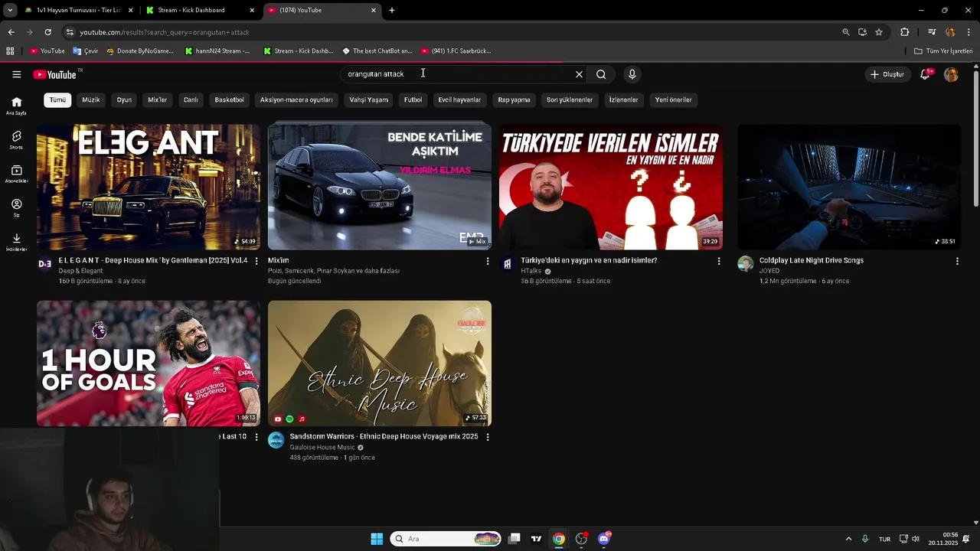Open options for Coldplay Late Night video

(957, 261)
